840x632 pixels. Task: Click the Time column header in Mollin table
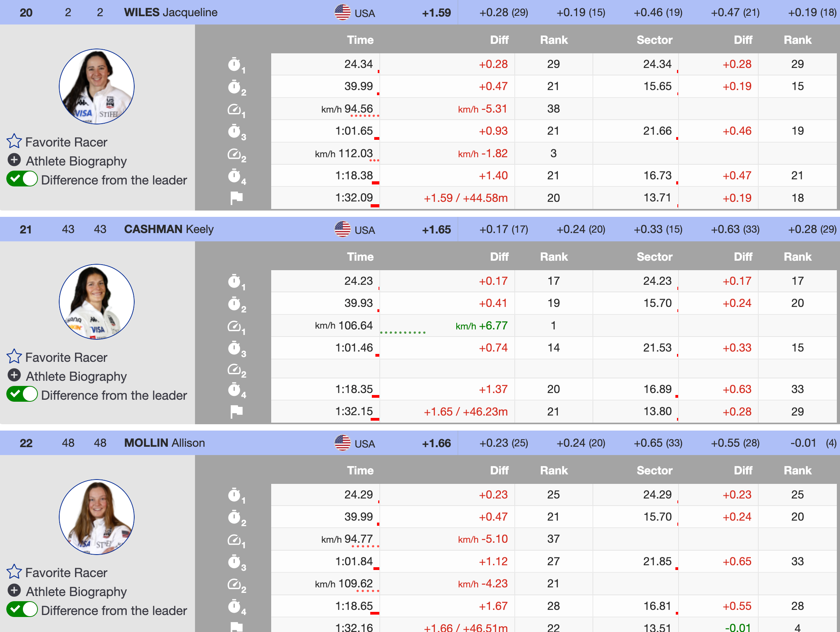[x=360, y=470]
